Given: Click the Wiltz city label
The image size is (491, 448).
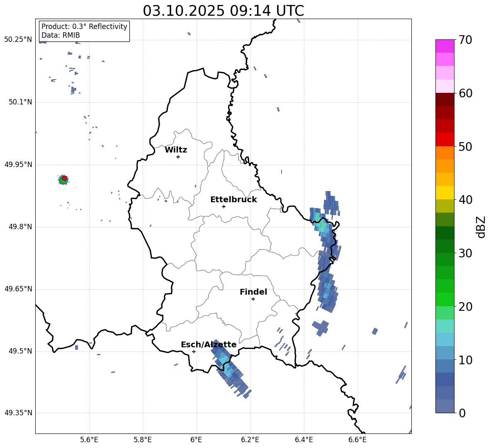Looking at the screenshot, I should pos(176,150).
